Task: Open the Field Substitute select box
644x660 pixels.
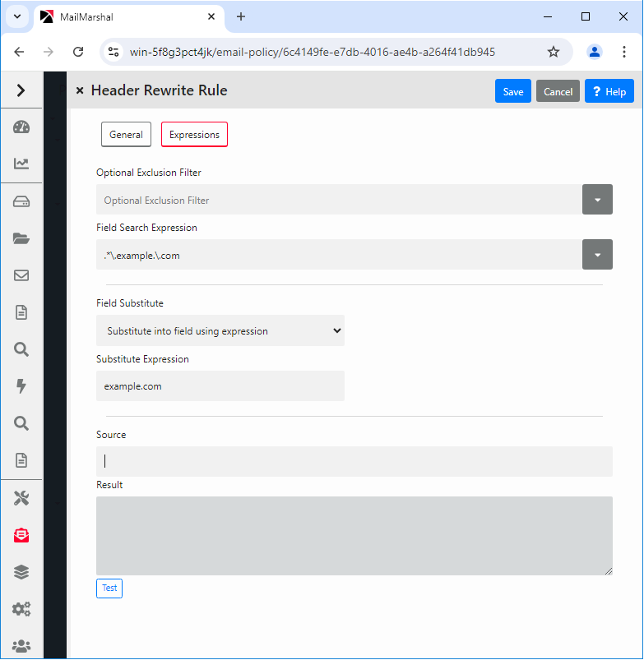Action: point(220,330)
